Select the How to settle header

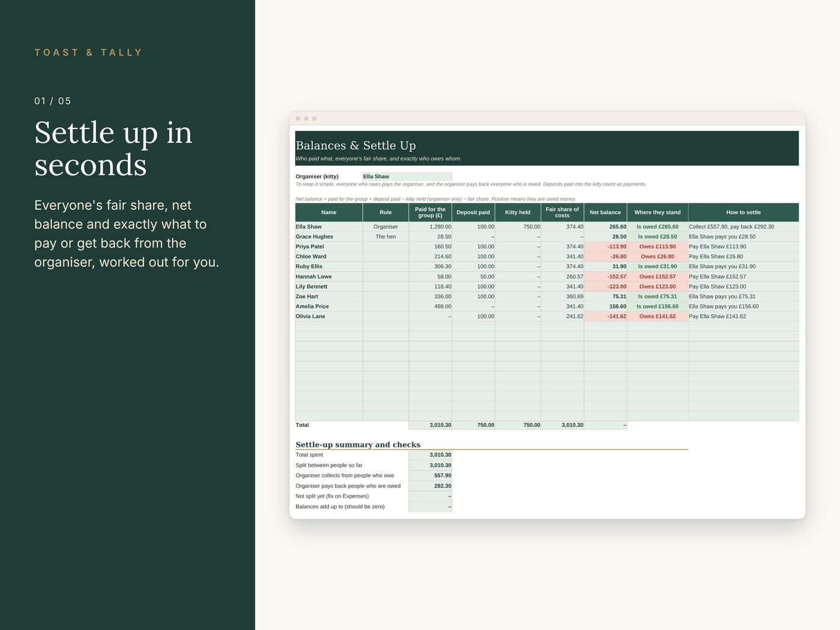[743, 212]
